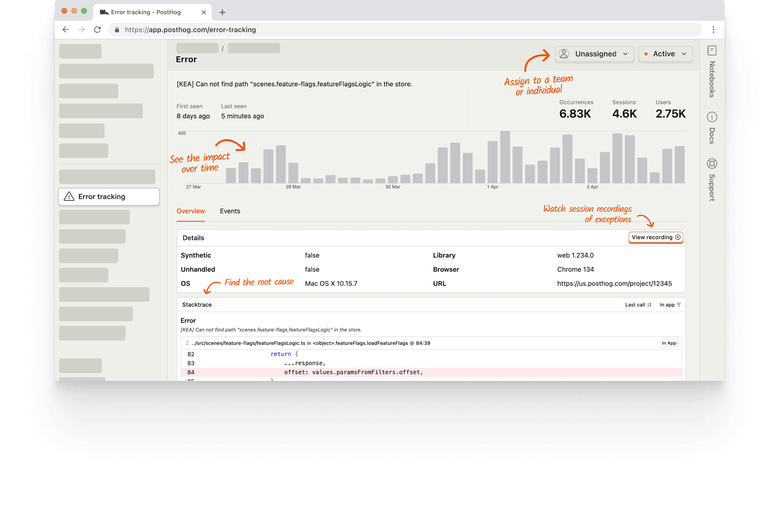
Task: Click the Docs label in right rail
Action: point(712,136)
